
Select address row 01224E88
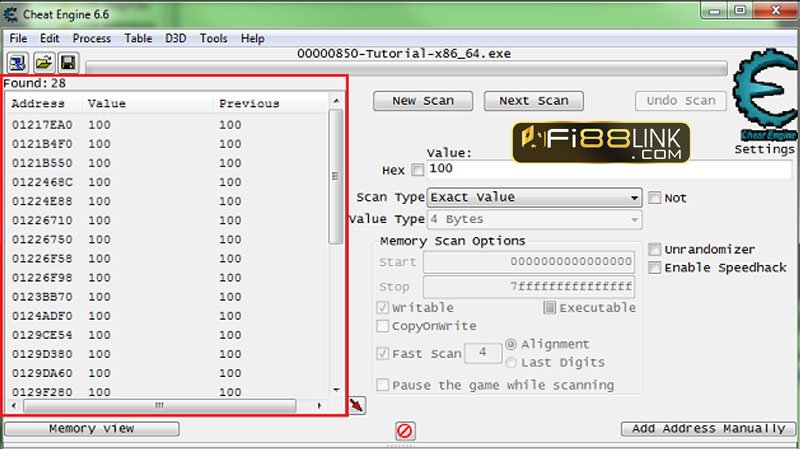tap(167, 201)
